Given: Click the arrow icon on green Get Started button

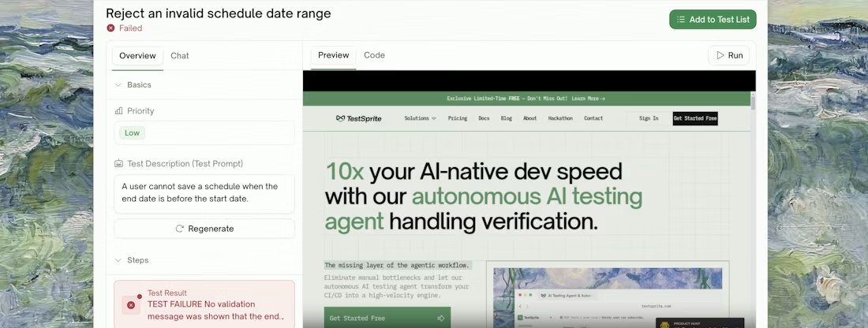Looking at the screenshot, I should tap(440, 318).
